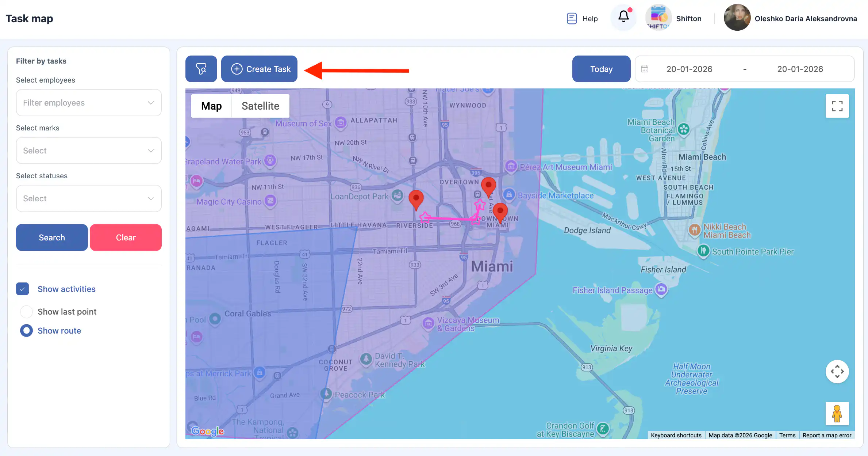This screenshot has width=868, height=456.
Task: Uncheck the Show activities checkbox
Action: (x=23, y=289)
